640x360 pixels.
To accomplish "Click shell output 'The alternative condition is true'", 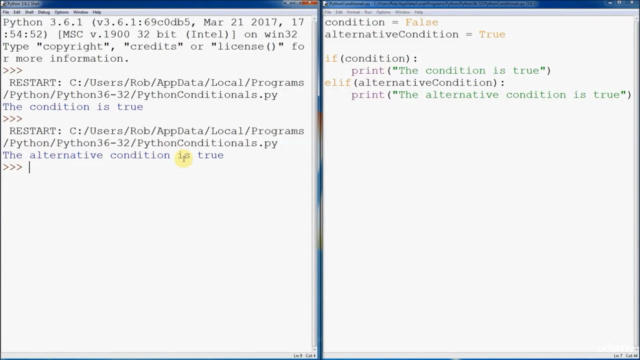I will click(x=113, y=155).
